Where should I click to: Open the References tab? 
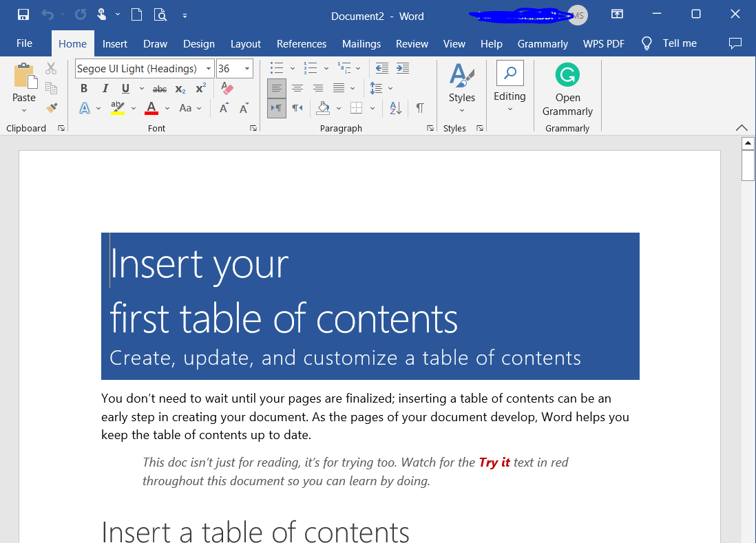click(x=301, y=43)
